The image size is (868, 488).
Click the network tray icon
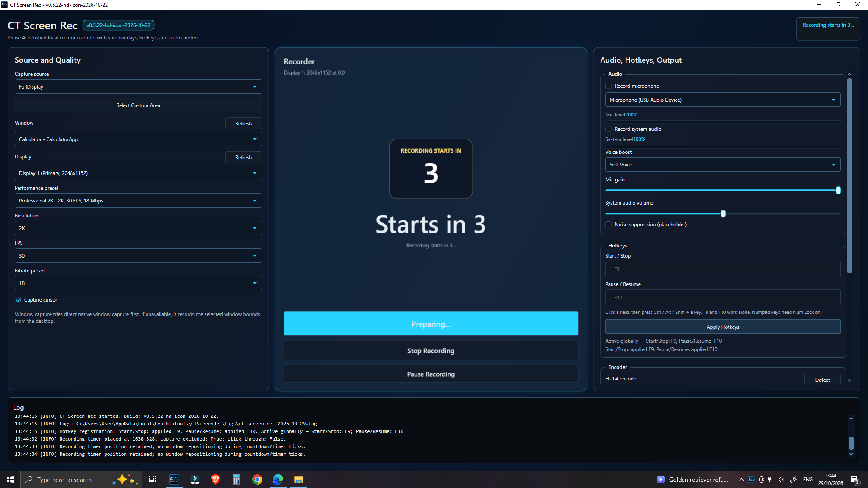click(772, 480)
